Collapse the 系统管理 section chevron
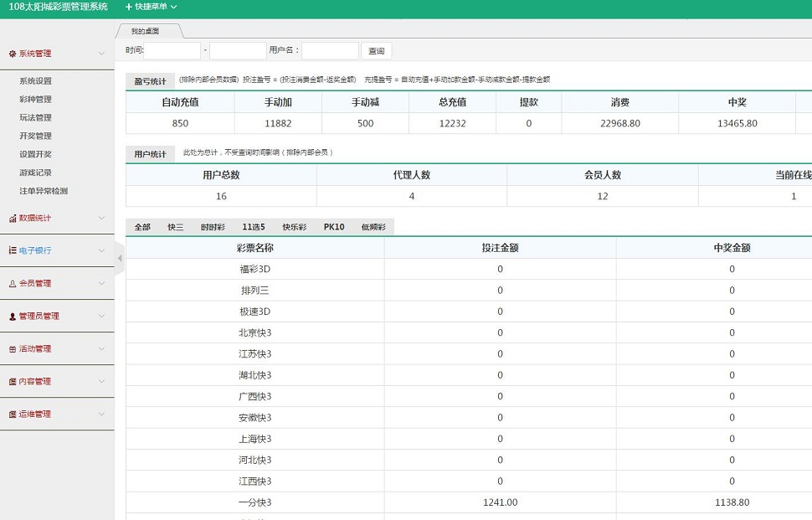 (101, 54)
